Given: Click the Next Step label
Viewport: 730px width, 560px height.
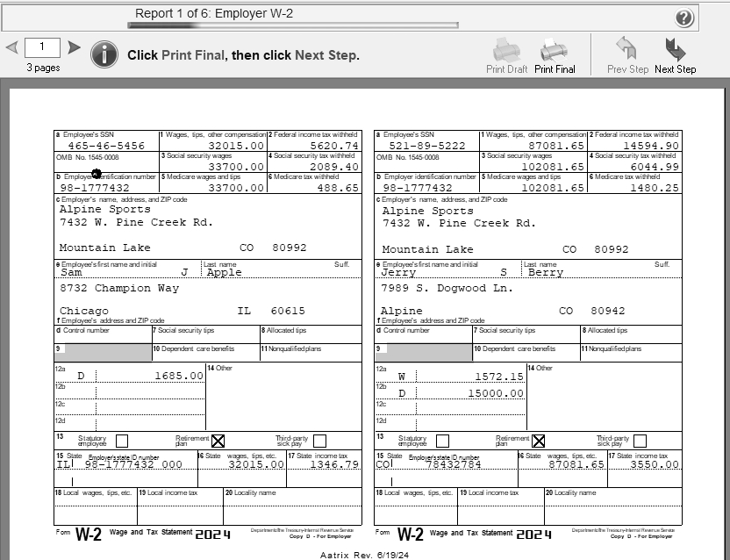Looking at the screenshot, I should 675,69.
